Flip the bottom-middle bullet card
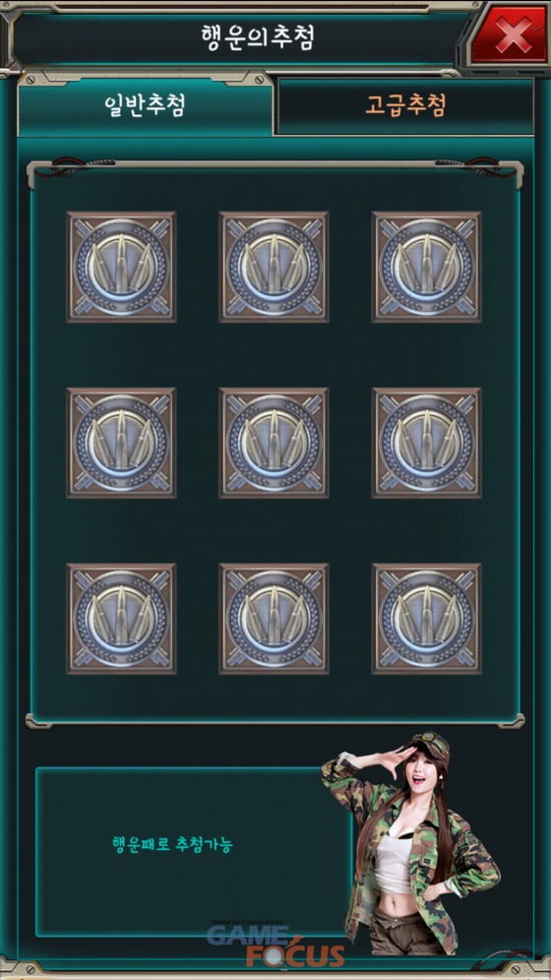The height and width of the screenshot is (980, 551). pos(274,619)
